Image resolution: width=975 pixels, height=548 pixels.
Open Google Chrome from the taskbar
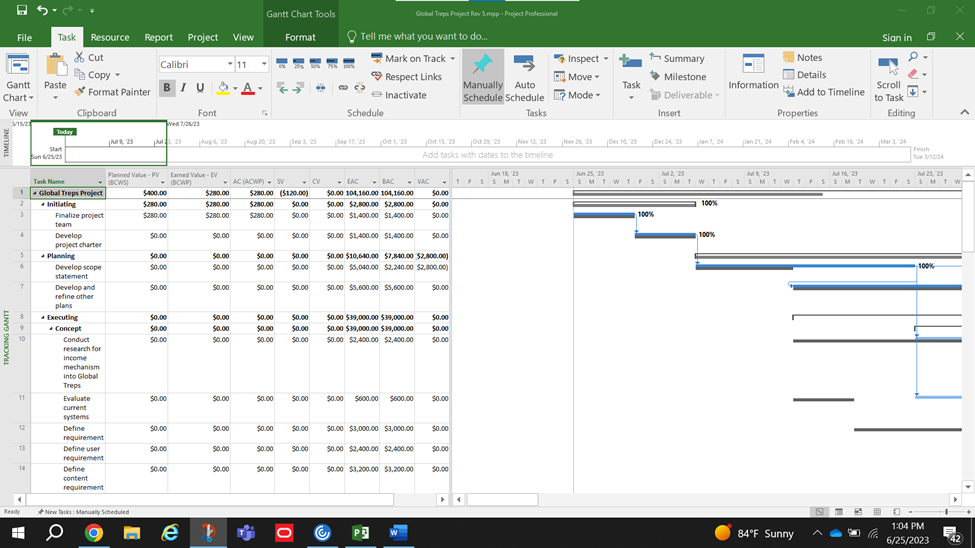pos(94,533)
